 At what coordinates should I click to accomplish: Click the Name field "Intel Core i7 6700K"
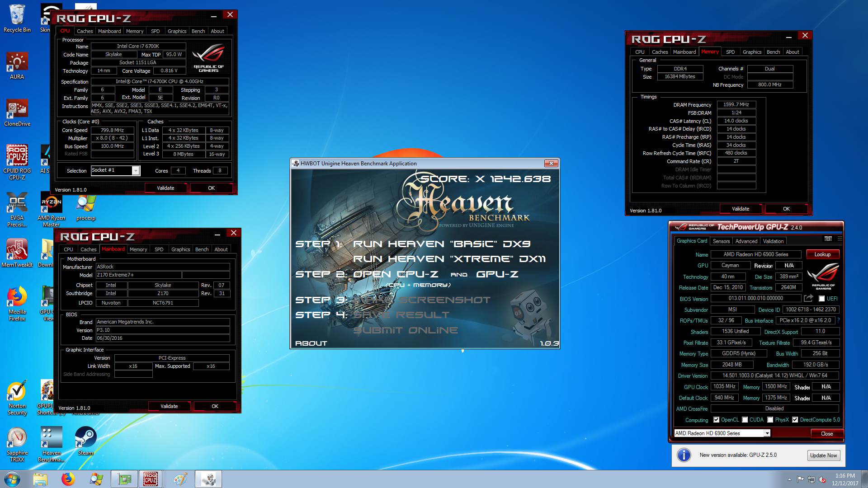138,46
